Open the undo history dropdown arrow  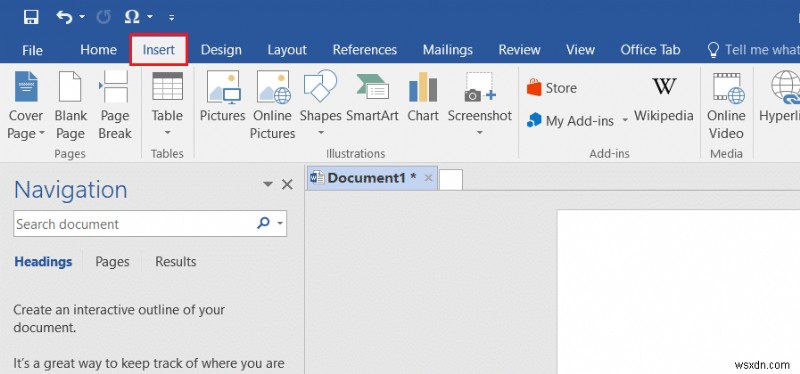(x=82, y=17)
